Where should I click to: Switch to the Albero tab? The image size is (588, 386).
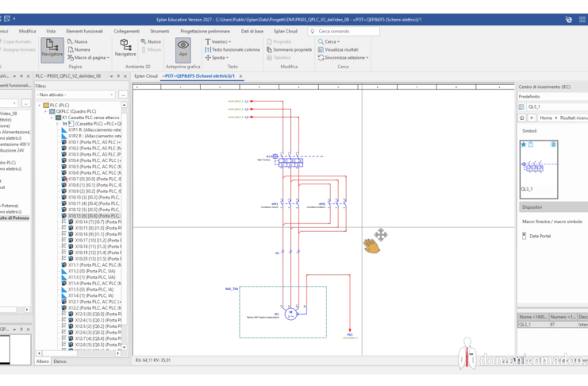coord(42,361)
